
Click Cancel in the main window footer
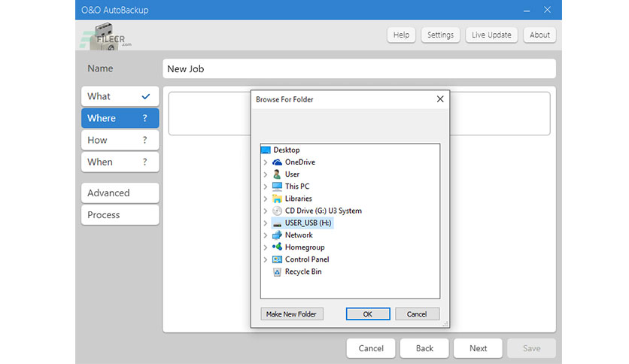coord(371,348)
